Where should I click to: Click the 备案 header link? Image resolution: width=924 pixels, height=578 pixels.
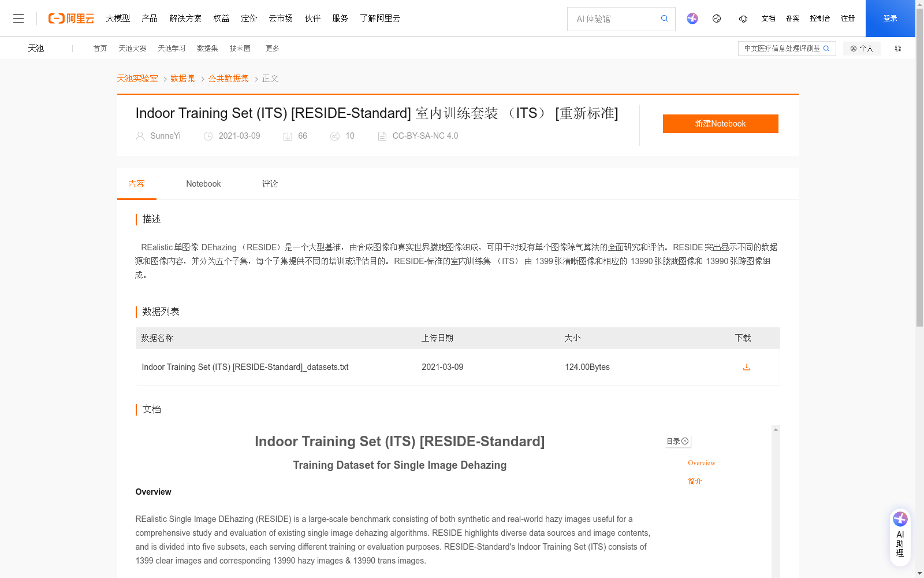792,18
